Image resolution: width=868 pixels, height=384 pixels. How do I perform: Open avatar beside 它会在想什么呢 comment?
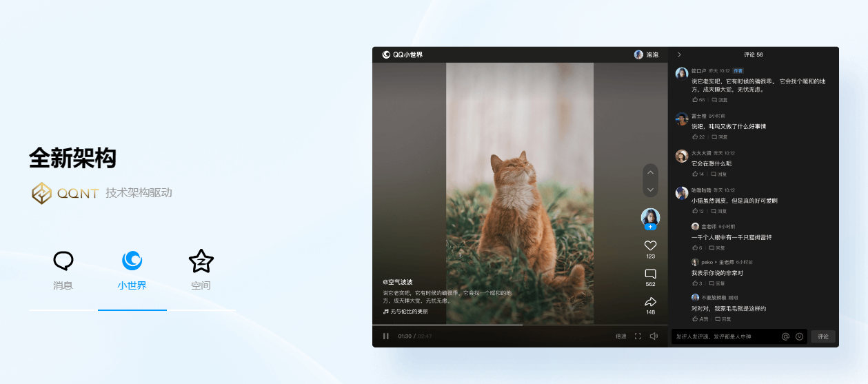[682, 156]
